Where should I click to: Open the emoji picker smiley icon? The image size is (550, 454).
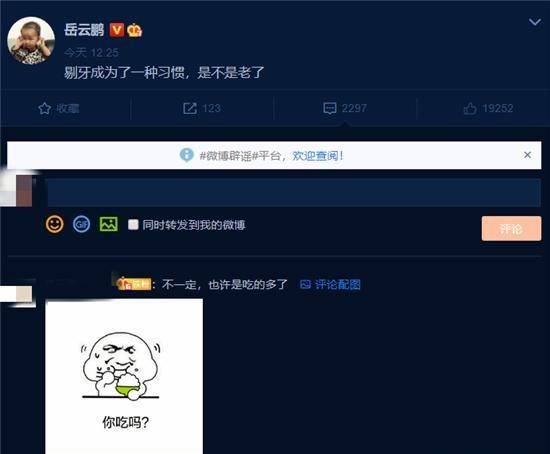(x=55, y=224)
